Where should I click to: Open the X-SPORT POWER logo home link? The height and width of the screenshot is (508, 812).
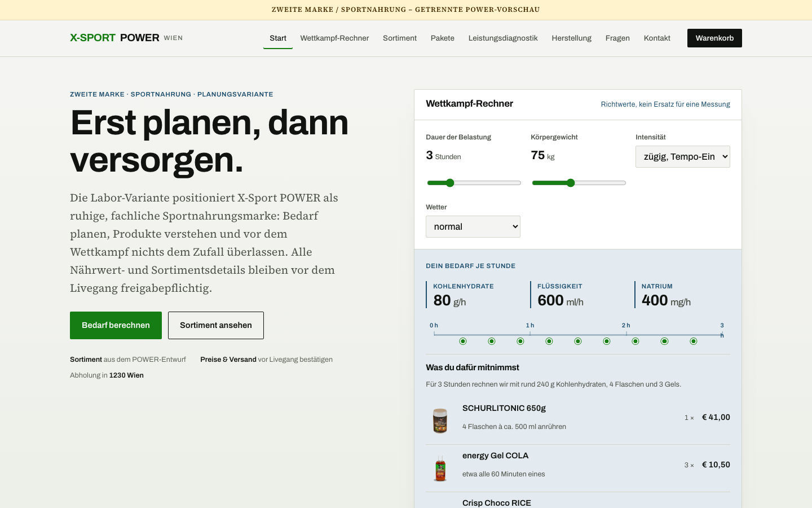[126, 38]
